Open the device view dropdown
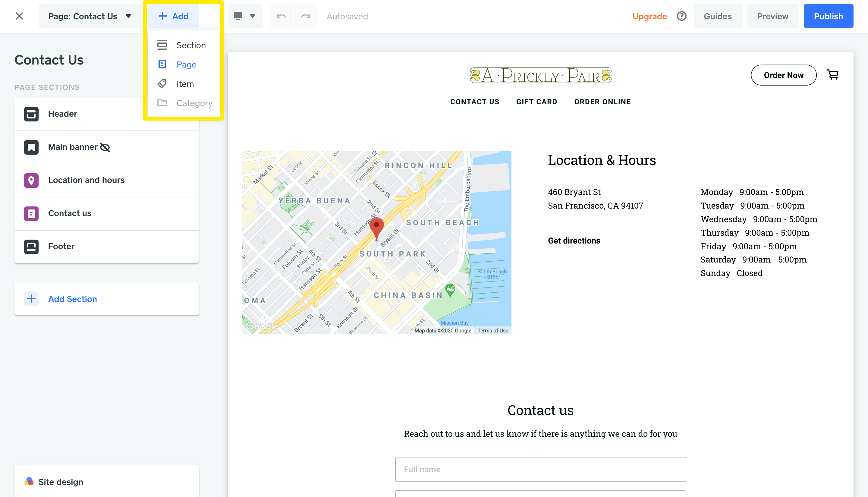Viewport: 868px width, 497px height. (x=245, y=16)
